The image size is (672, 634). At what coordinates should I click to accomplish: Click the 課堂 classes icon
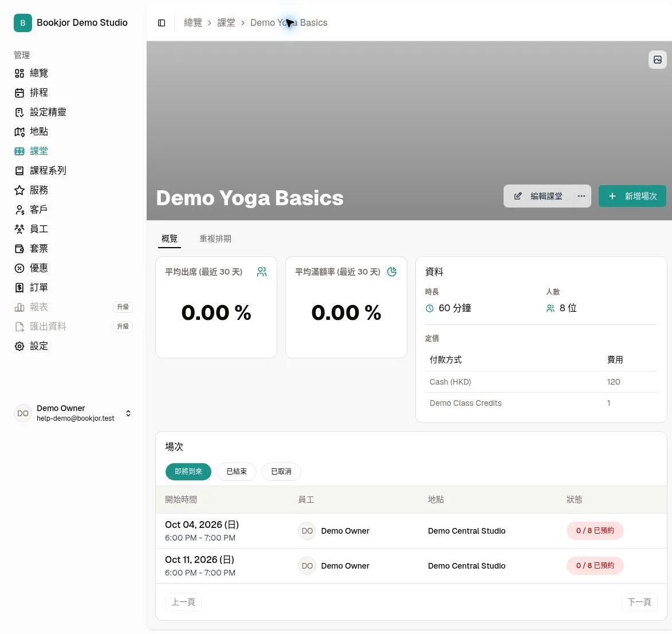click(x=19, y=151)
